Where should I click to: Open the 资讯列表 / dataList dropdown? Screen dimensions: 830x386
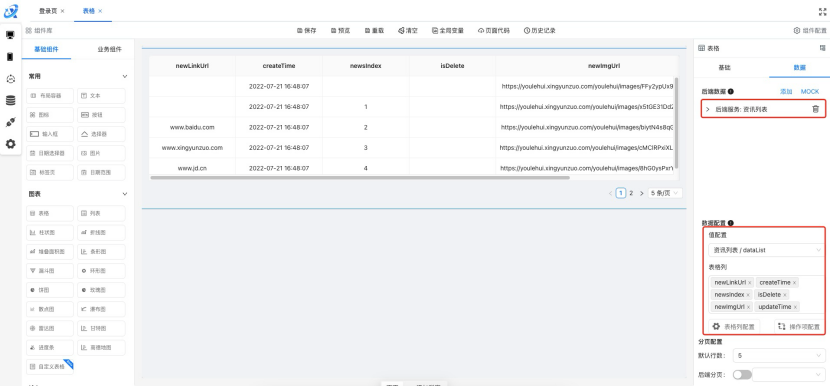pos(766,250)
